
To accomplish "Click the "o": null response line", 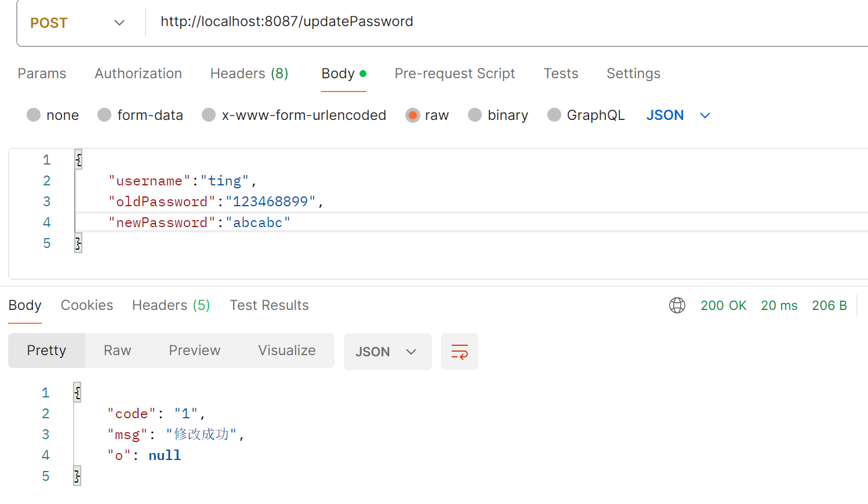I will 144,455.
